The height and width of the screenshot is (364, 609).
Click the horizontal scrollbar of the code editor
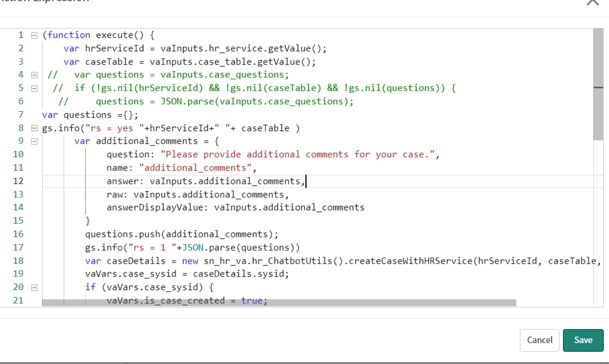click(279, 303)
